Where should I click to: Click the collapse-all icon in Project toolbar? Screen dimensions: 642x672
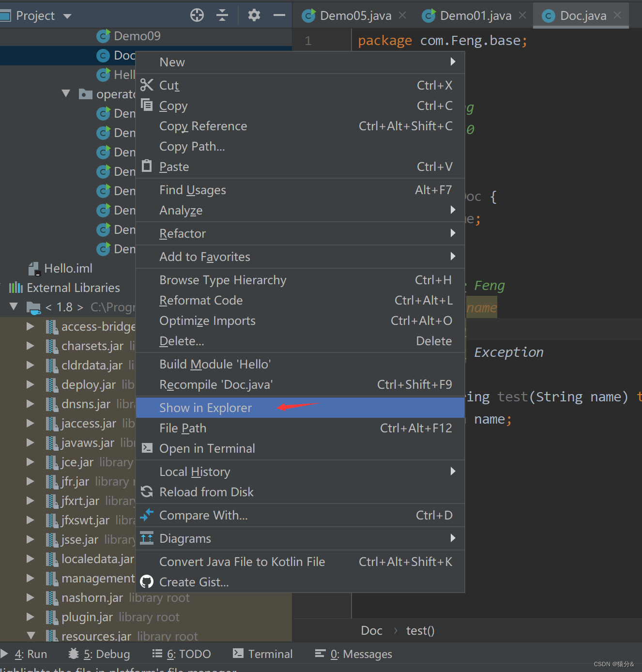click(x=222, y=15)
